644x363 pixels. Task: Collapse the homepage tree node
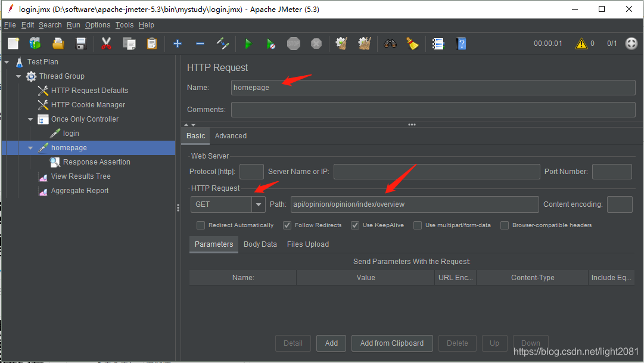point(30,148)
